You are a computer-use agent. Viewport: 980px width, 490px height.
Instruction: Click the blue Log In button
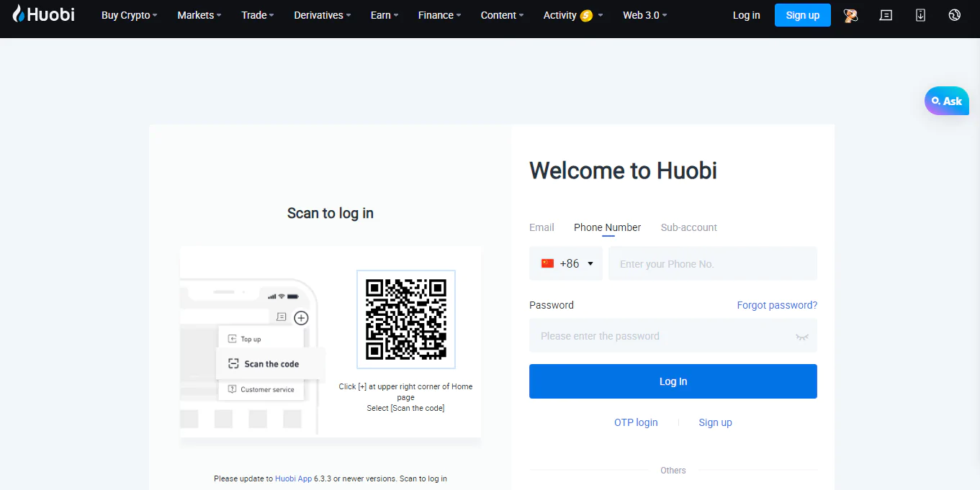point(673,381)
